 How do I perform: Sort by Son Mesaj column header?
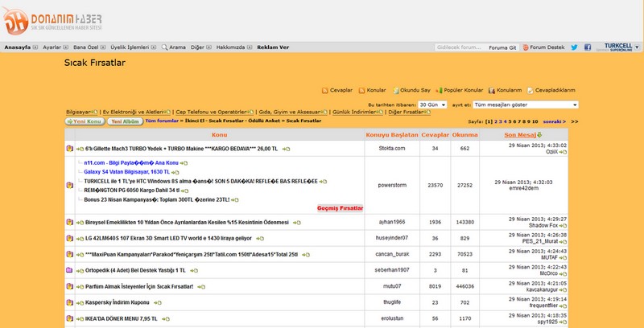pos(520,135)
